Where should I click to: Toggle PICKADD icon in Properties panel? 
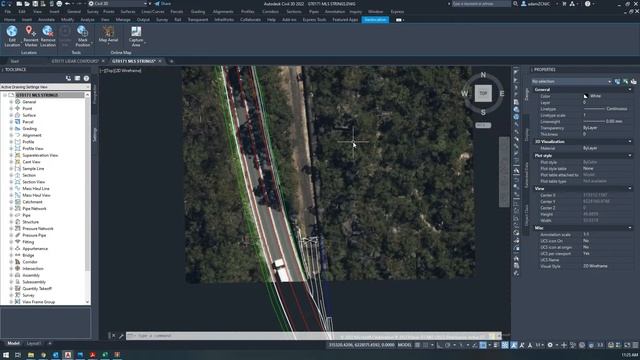[617, 82]
